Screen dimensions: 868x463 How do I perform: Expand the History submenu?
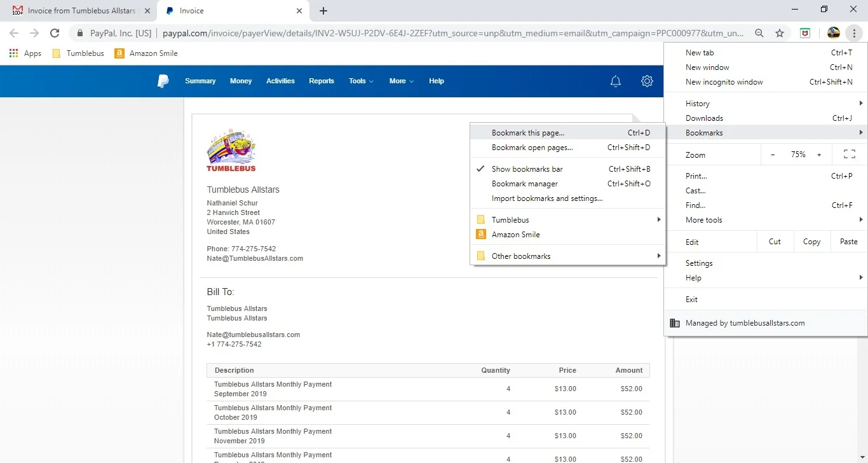click(766, 104)
